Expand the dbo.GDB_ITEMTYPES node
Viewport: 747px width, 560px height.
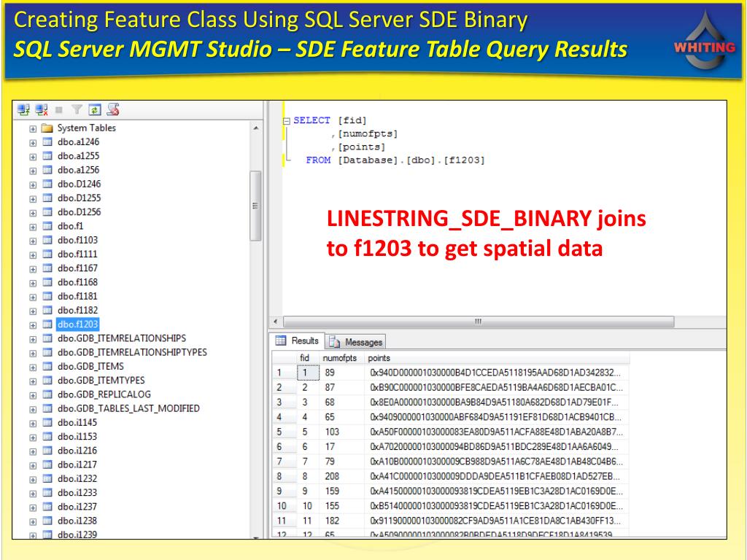pyautogui.click(x=33, y=381)
